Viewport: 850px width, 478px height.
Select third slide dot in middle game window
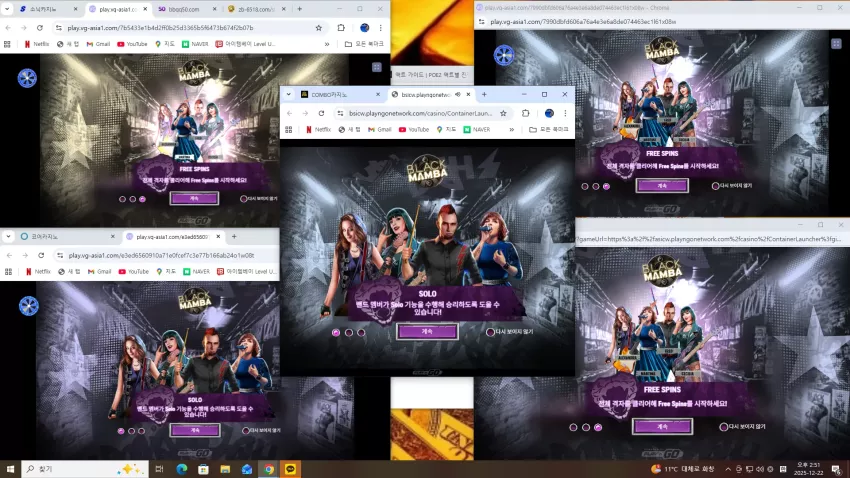tap(361, 332)
